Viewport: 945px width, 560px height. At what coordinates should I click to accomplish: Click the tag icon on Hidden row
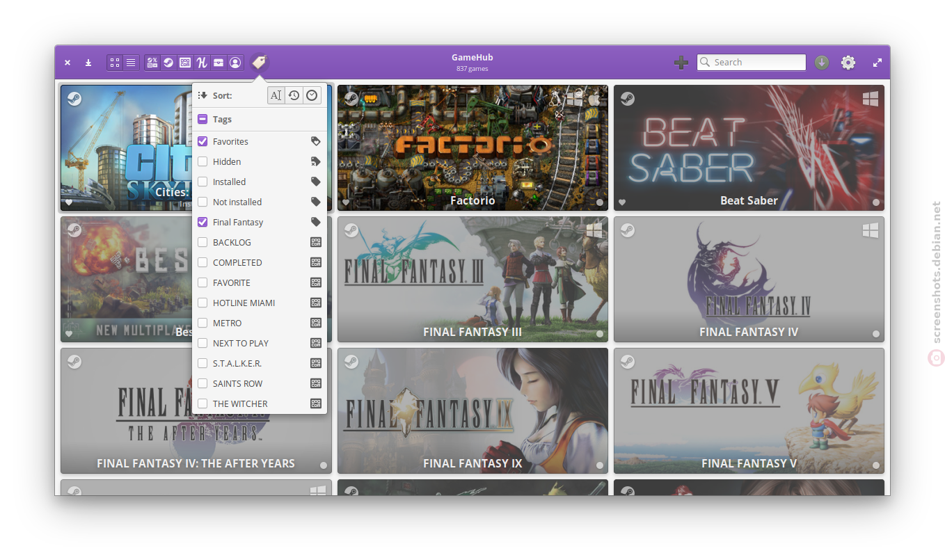(316, 161)
